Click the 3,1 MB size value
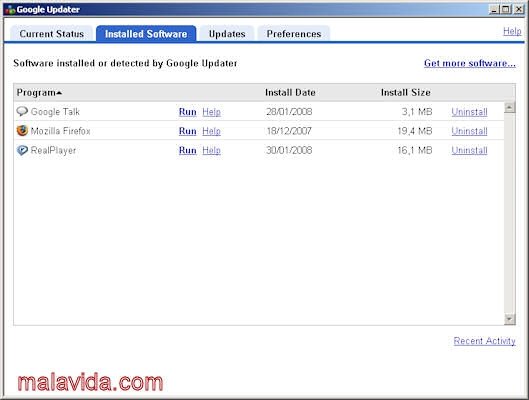The width and height of the screenshot is (529, 400). click(417, 112)
